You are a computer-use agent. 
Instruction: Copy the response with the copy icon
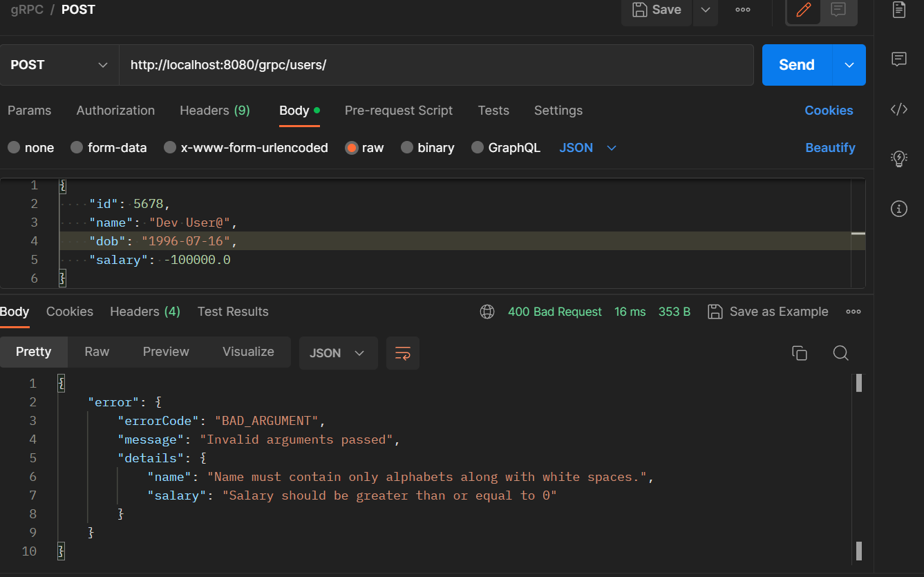click(x=800, y=353)
